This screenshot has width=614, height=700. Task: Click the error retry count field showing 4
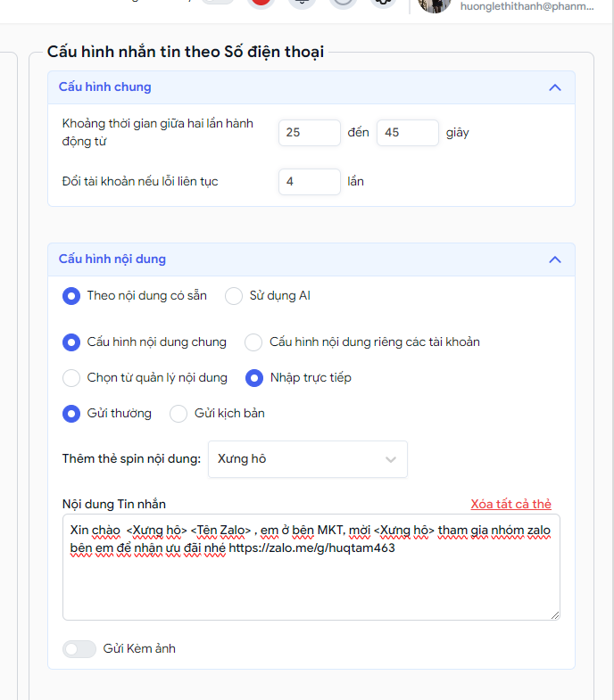point(310,182)
